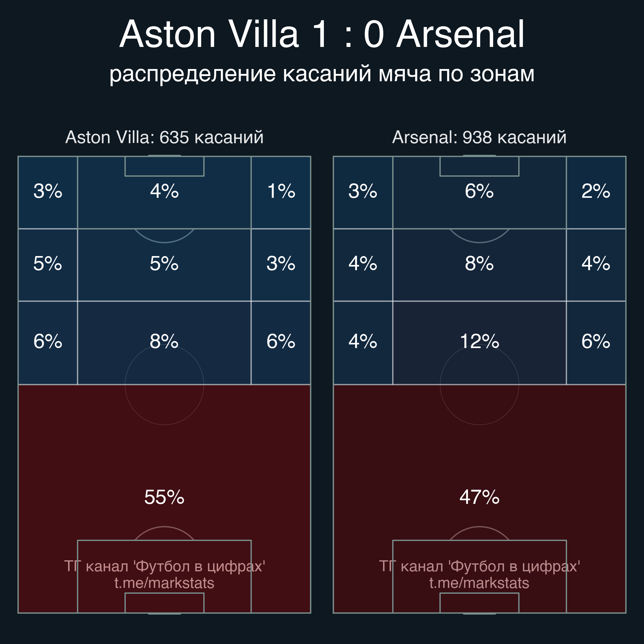Screen dimensions: 644x644
Task: Select Arsenal's 6% right midfield zone
Action: tap(596, 343)
